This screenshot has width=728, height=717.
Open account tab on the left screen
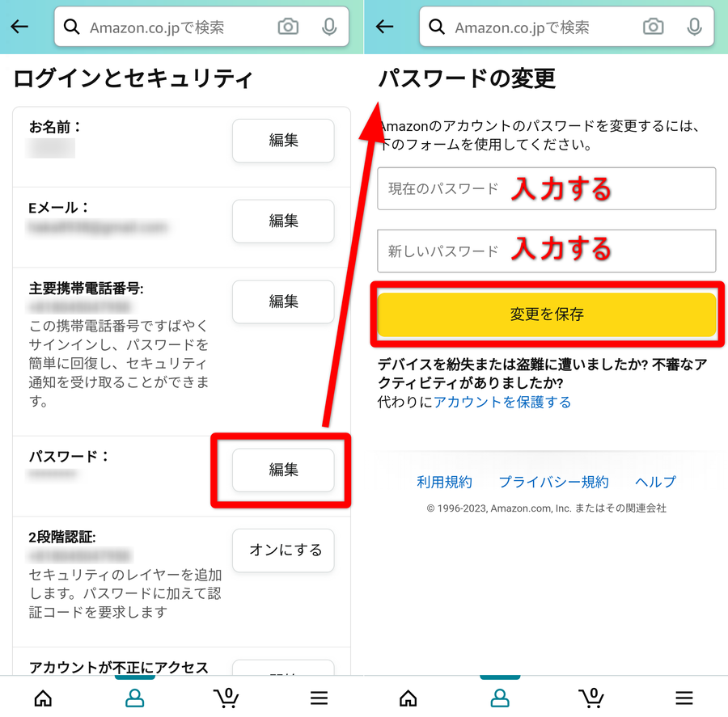(134, 698)
